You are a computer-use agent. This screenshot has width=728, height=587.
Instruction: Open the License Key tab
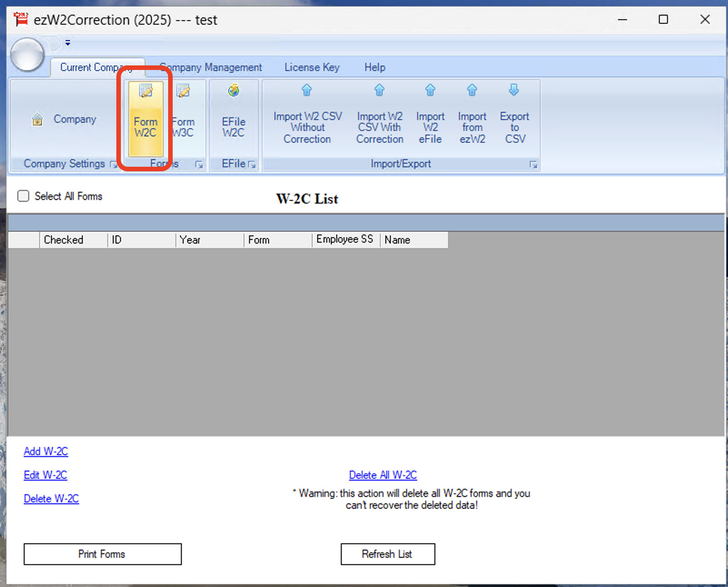click(x=312, y=67)
